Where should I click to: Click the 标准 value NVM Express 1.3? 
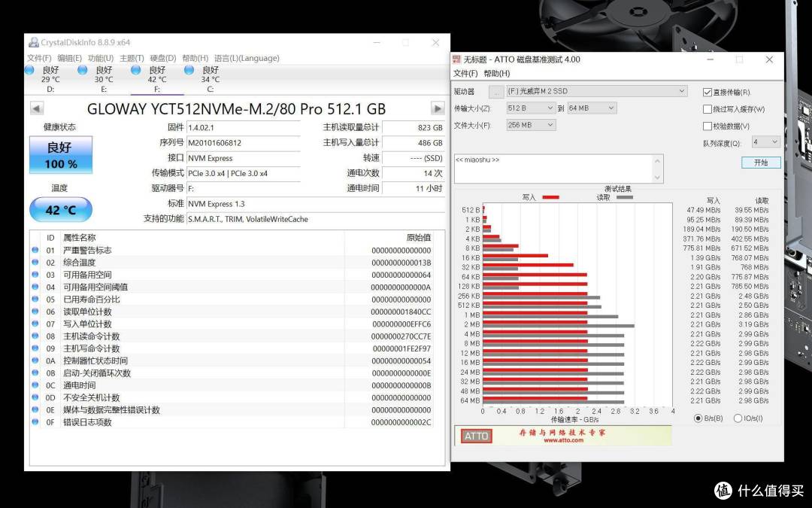(216, 204)
